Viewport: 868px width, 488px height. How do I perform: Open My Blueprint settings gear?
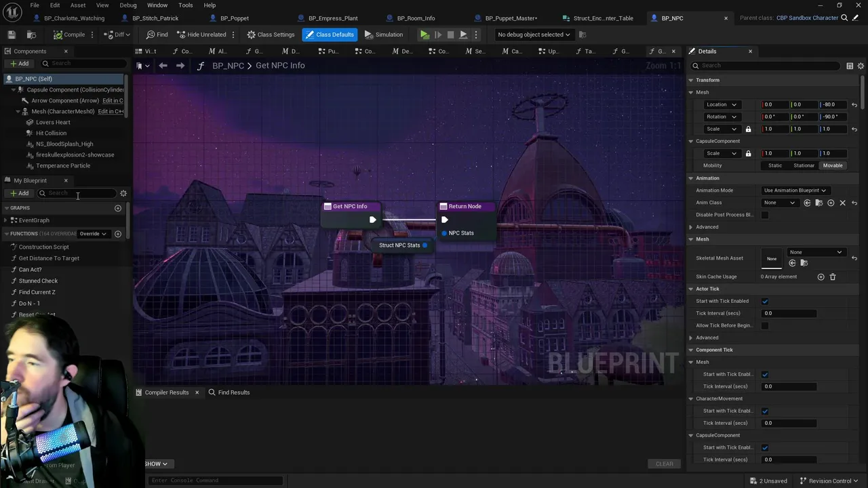[123, 193]
